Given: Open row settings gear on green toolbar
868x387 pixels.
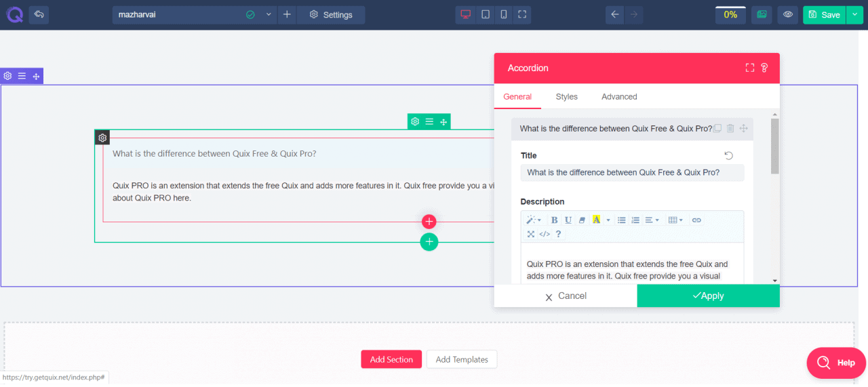Looking at the screenshot, I should (x=415, y=122).
